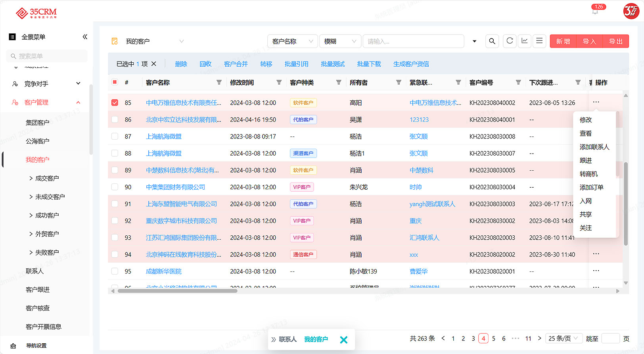Filter the 下次跟进 column

click(578, 83)
